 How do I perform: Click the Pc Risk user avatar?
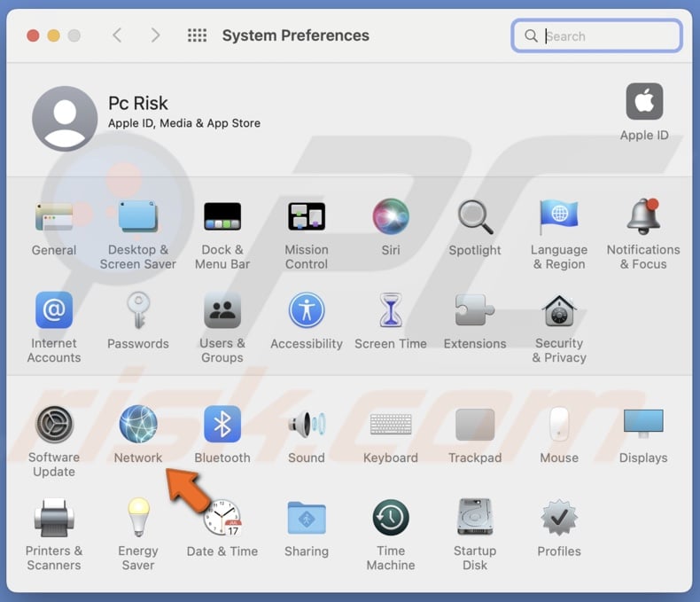pos(65,119)
